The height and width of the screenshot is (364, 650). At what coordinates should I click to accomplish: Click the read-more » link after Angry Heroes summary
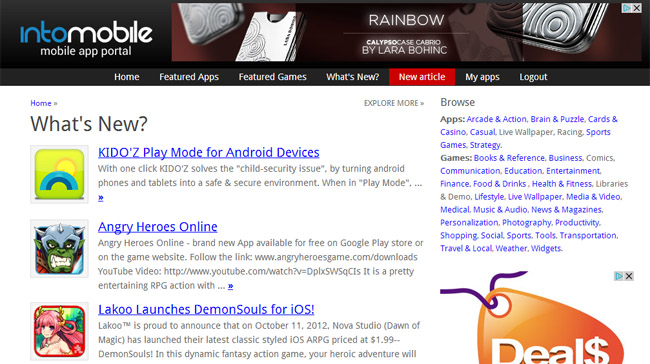click(x=230, y=286)
